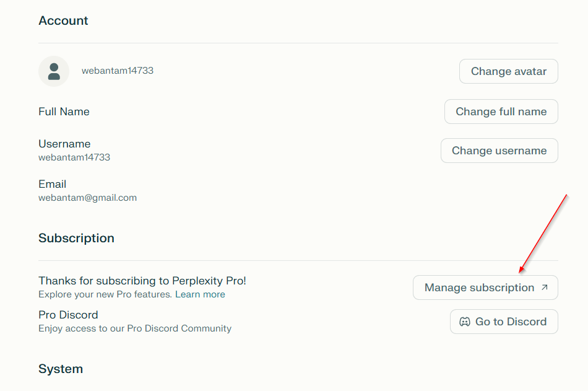The width and height of the screenshot is (588, 391).
Task: Click the Change full name button
Action: point(501,112)
